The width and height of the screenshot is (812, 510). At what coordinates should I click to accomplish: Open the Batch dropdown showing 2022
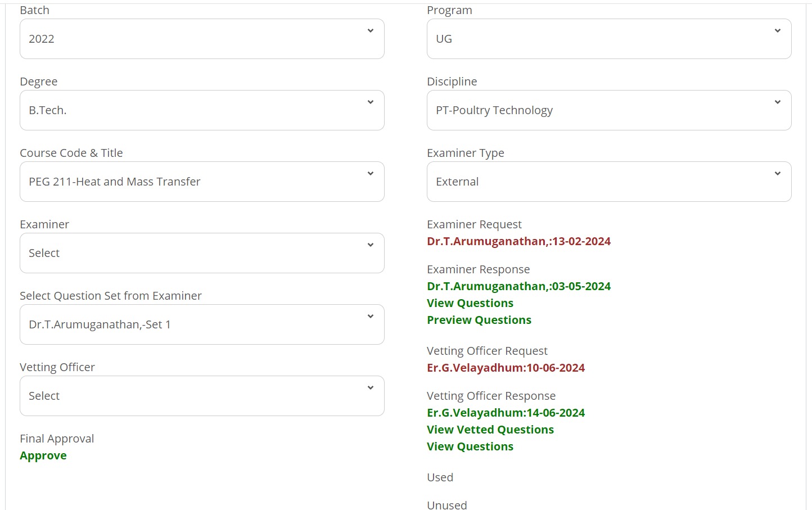click(201, 39)
